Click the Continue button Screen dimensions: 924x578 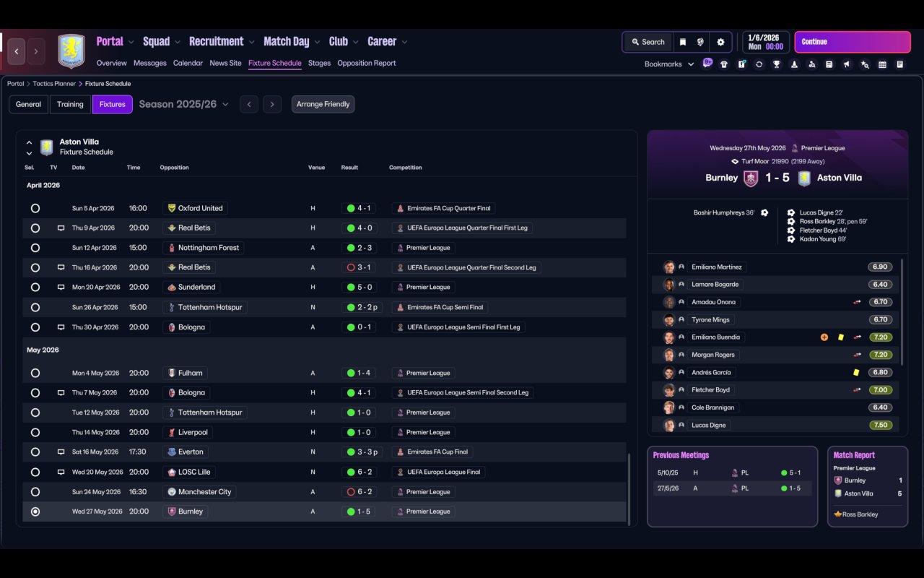[x=853, y=42]
